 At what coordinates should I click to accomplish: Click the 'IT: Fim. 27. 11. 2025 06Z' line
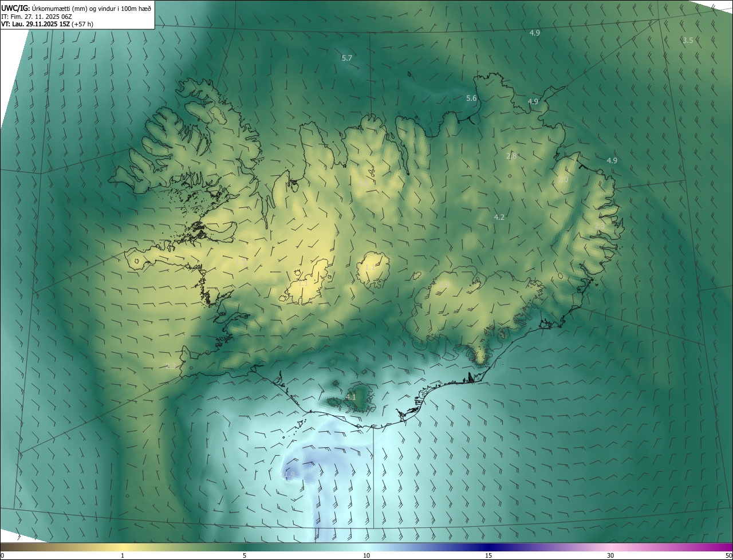[36, 17]
